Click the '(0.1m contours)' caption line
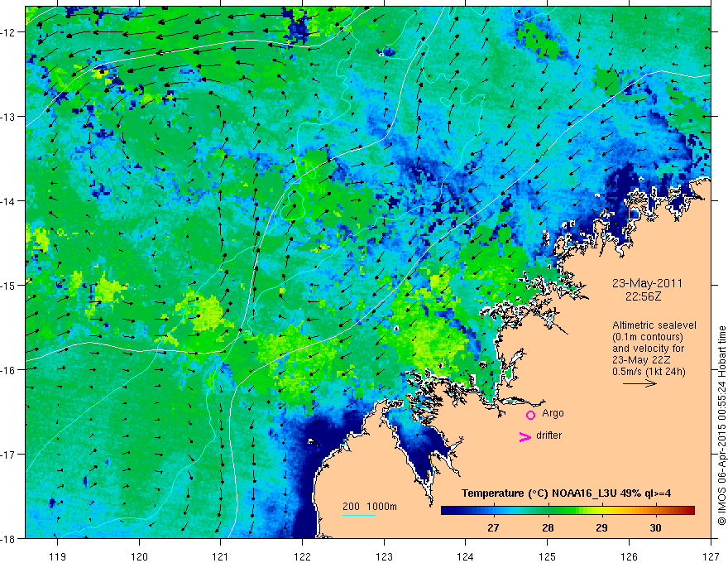The height and width of the screenshot is (563, 728). tap(648, 337)
